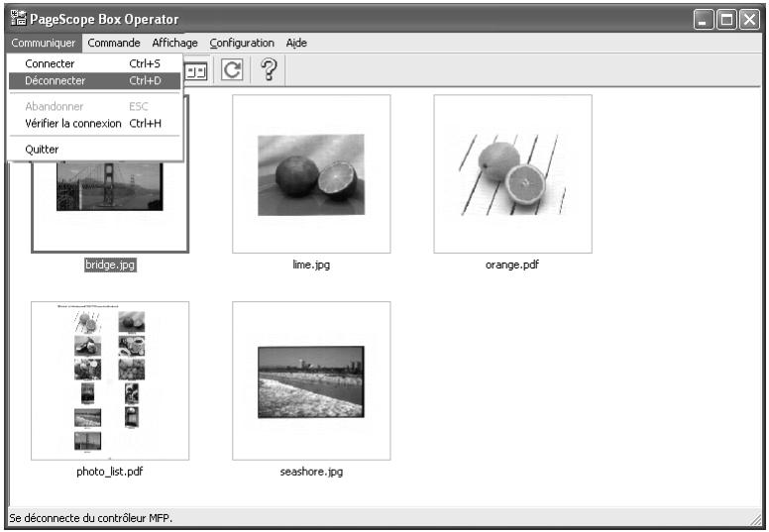Choose Connecter from the dropdown menu
Screen dimensions: 769x532
click(94, 63)
